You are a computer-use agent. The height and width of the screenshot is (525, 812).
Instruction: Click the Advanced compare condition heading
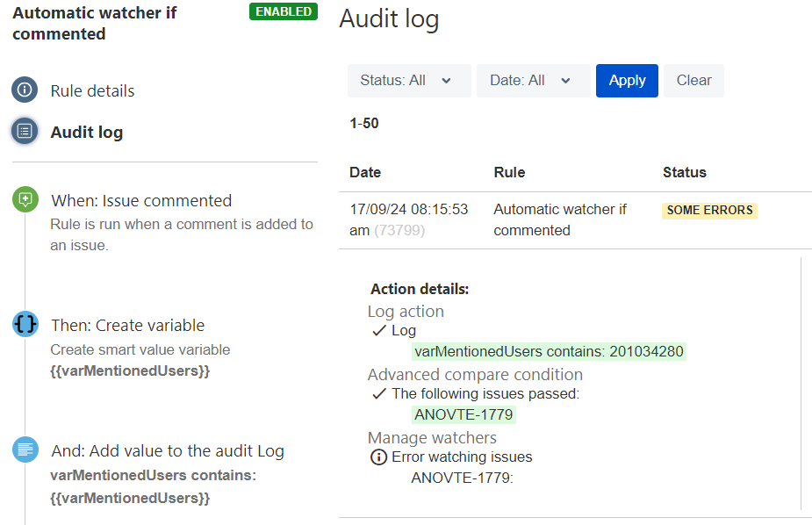pyautogui.click(x=475, y=375)
